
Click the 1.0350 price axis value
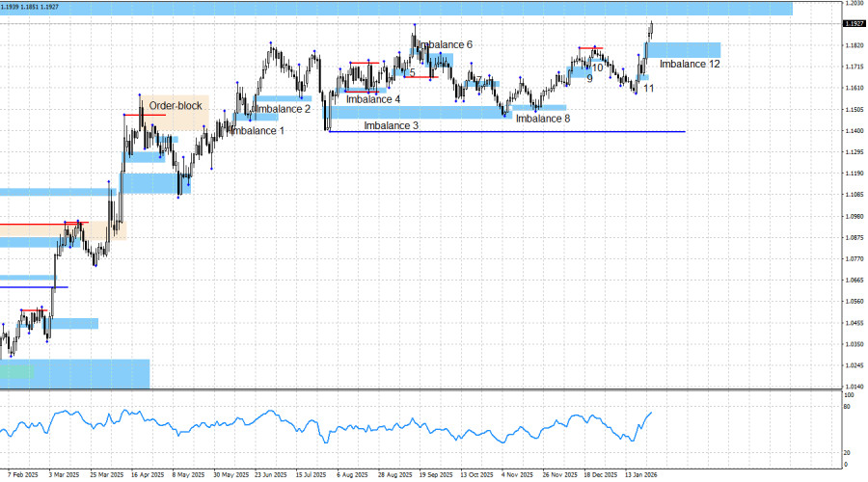854,343
